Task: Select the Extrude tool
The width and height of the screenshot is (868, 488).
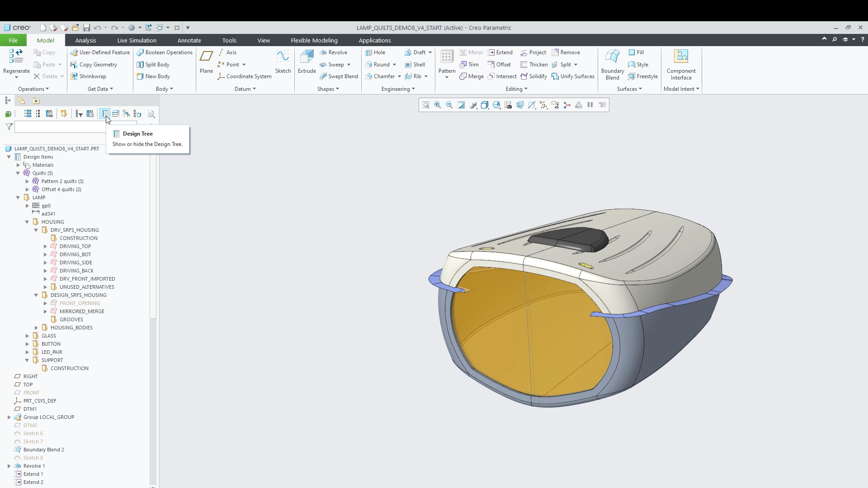Action: [307, 61]
